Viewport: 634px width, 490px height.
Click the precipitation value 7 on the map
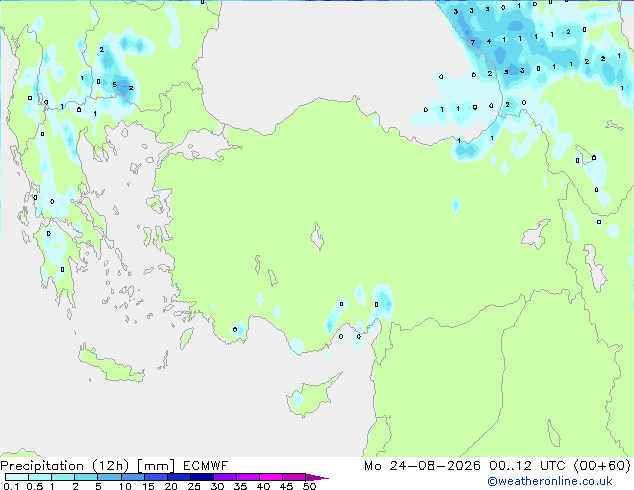pyautogui.click(x=473, y=42)
